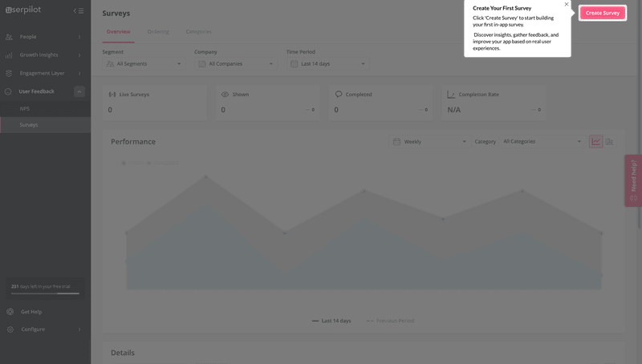Open the Configure sidebar menu
This screenshot has height=364, width=642.
pyautogui.click(x=45, y=330)
